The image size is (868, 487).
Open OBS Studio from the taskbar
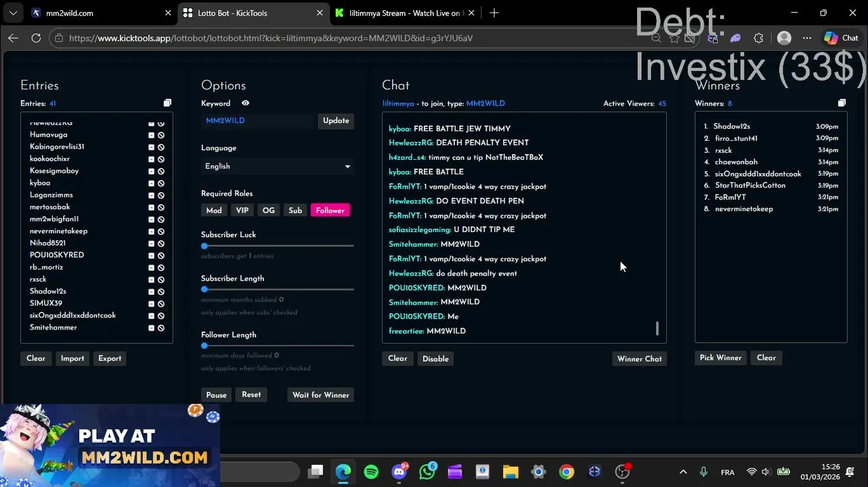tap(622, 472)
